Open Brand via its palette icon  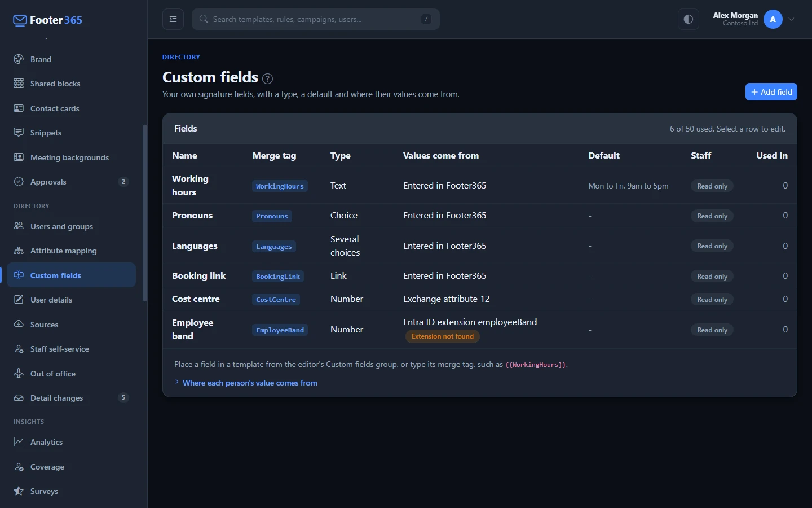tap(19, 59)
